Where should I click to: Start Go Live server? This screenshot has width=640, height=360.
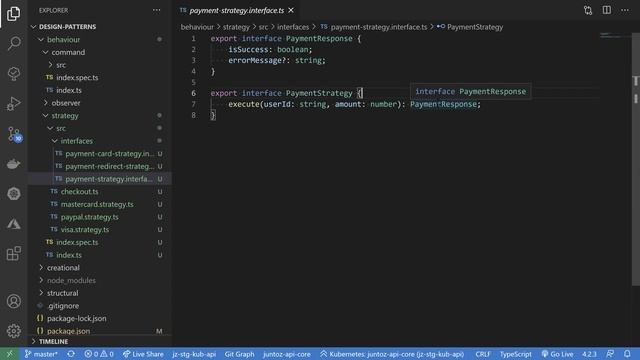coord(557,354)
